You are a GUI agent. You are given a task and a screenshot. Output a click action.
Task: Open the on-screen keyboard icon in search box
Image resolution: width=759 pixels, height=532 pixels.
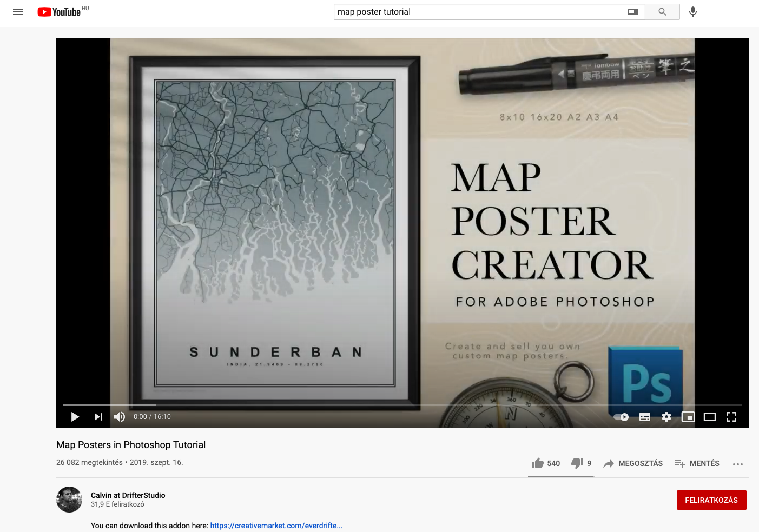pos(633,12)
